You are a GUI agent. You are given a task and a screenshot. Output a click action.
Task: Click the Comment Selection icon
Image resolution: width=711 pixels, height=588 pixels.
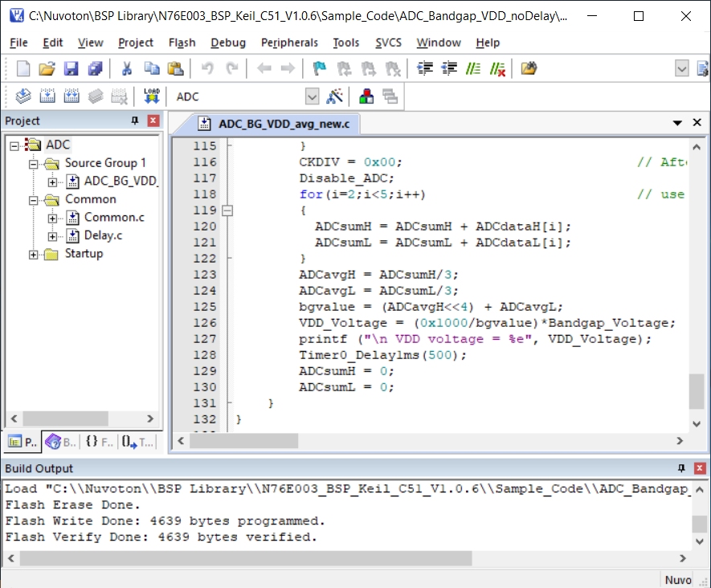[474, 68]
